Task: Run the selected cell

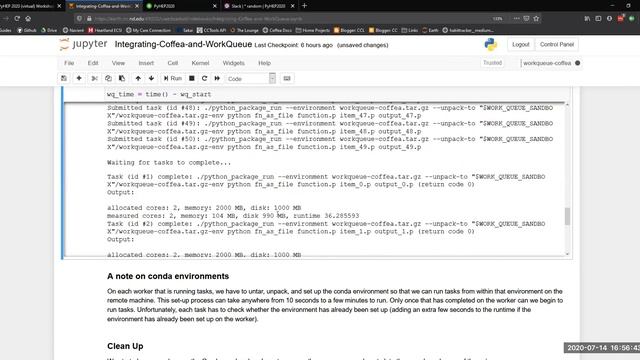Action: click(173, 78)
